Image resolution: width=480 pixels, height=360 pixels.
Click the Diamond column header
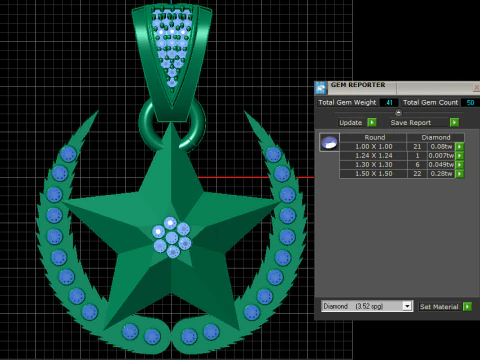pyautogui.click(x=435, y=137)
